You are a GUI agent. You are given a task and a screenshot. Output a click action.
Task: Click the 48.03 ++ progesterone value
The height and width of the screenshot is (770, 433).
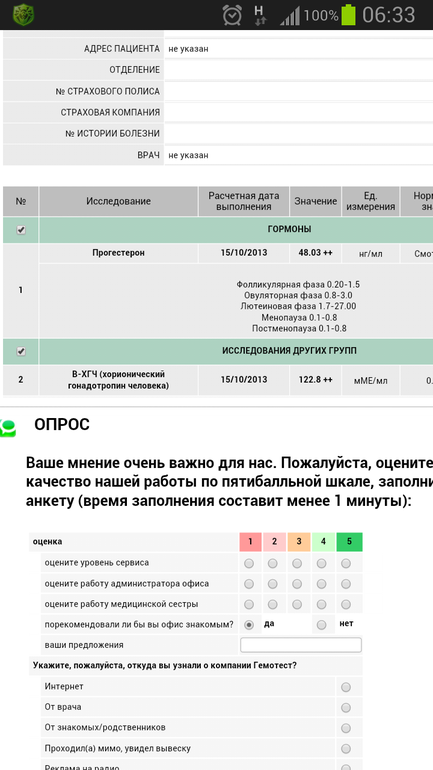click(316, 253)
